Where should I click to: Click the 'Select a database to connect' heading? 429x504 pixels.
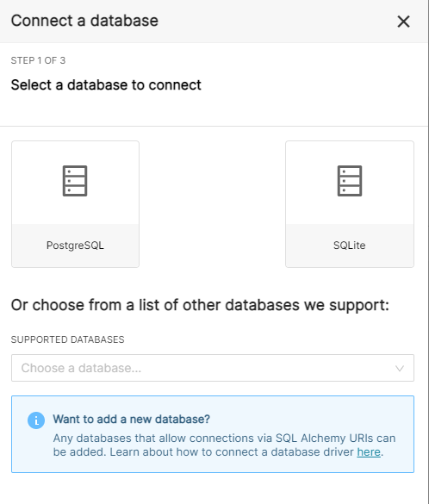[106, 85]
